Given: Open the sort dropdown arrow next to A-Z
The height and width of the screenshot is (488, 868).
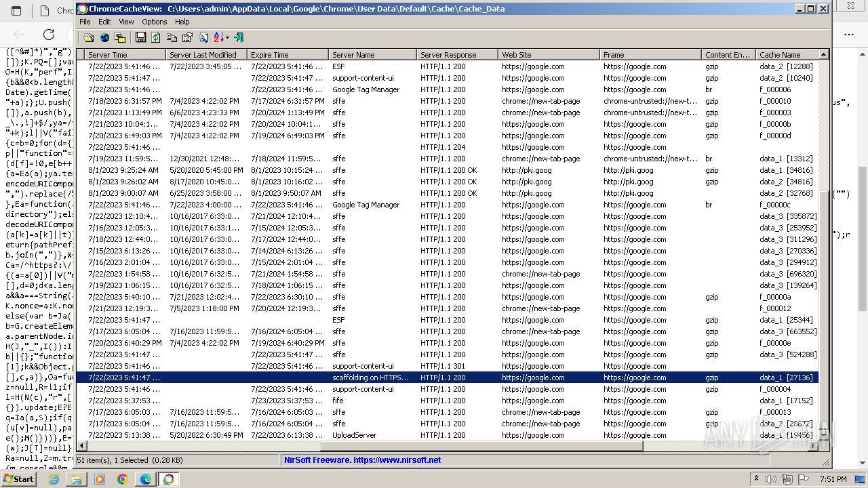Looking at the screenshot, I should pos(227,37).
